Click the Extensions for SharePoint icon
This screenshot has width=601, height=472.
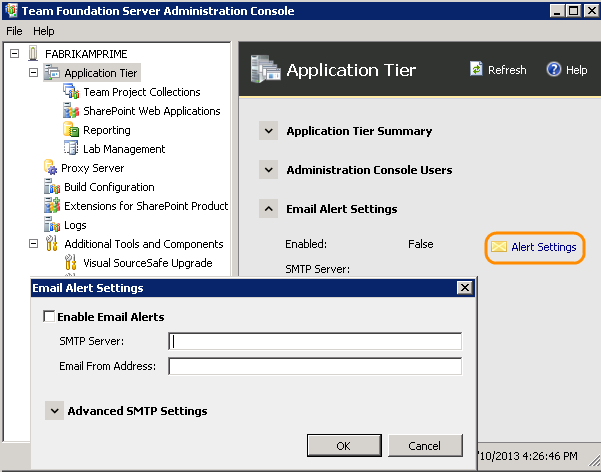point(52,206)
